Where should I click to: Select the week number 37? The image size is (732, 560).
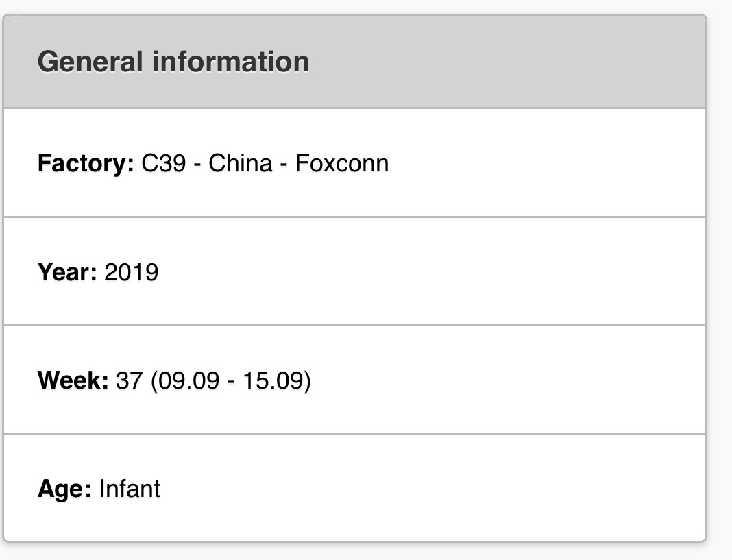click(129, 380)
